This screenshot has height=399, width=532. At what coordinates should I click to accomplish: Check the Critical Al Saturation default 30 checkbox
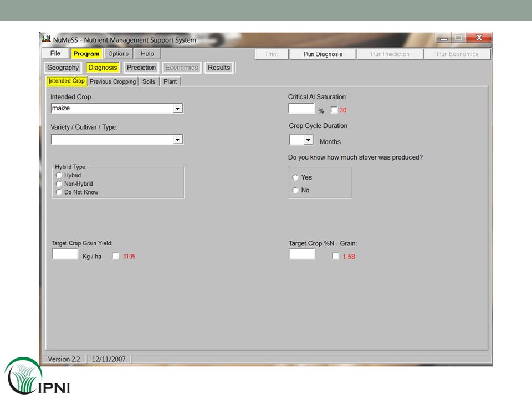[x=334, y=110]
